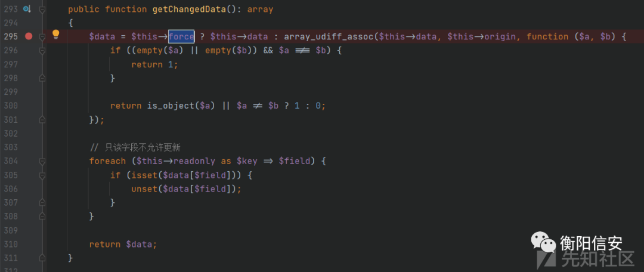The height and width of the screenshot is (272, 644).
Task: Click line number 300 in the gutter
Action: click(11, 106)
